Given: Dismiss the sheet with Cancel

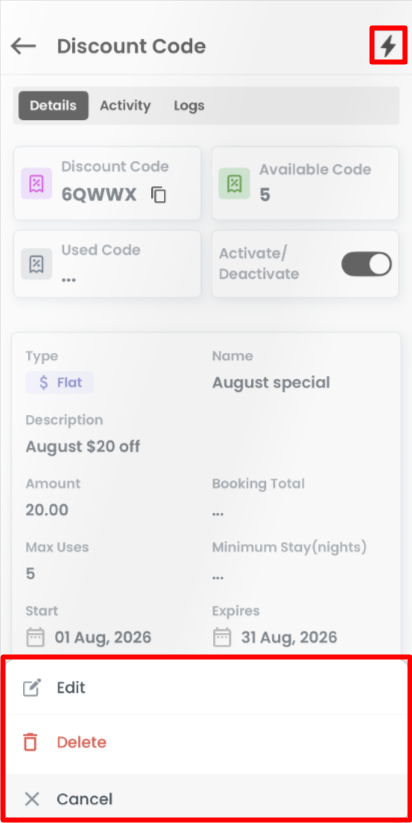Looking at the screenshot, I should (206, 799).
